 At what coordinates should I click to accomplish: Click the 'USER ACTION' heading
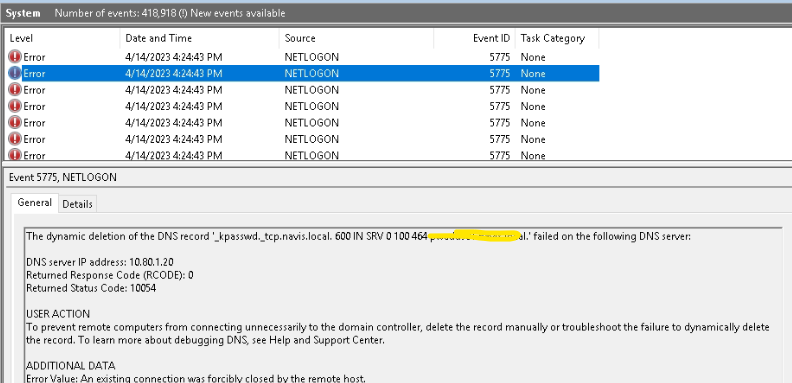pos(58,314)
